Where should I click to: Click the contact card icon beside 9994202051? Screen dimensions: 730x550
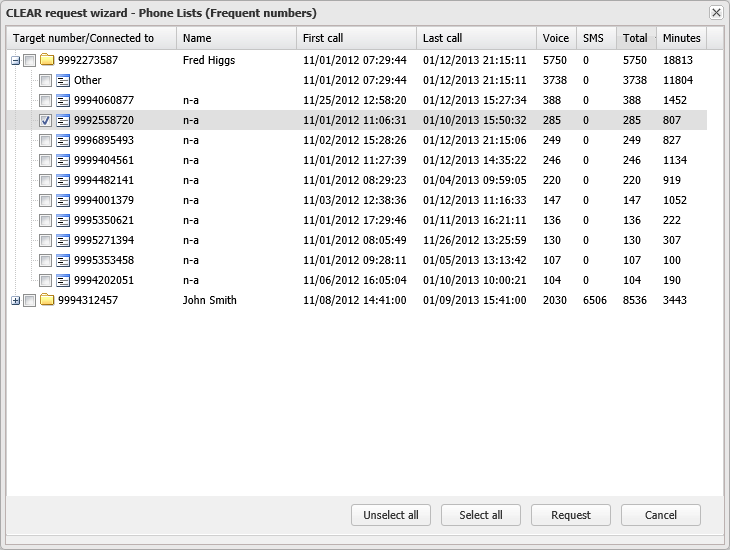63,280
